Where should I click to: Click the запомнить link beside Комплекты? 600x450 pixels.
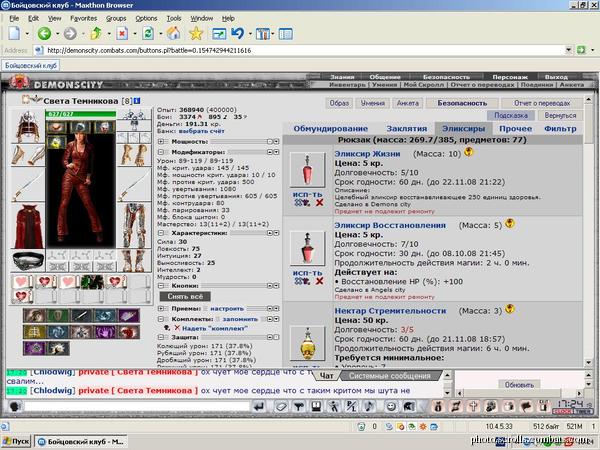(x=240, y=319)
